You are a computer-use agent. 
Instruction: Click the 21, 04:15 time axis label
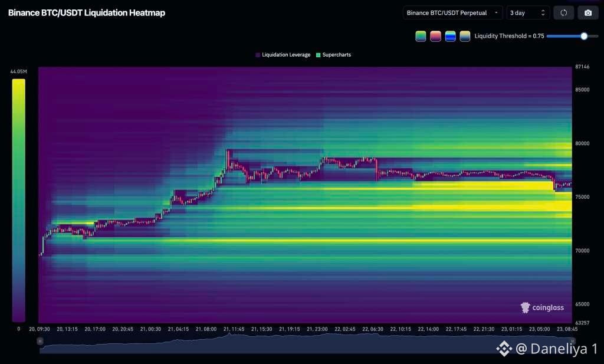click(178, 329)
